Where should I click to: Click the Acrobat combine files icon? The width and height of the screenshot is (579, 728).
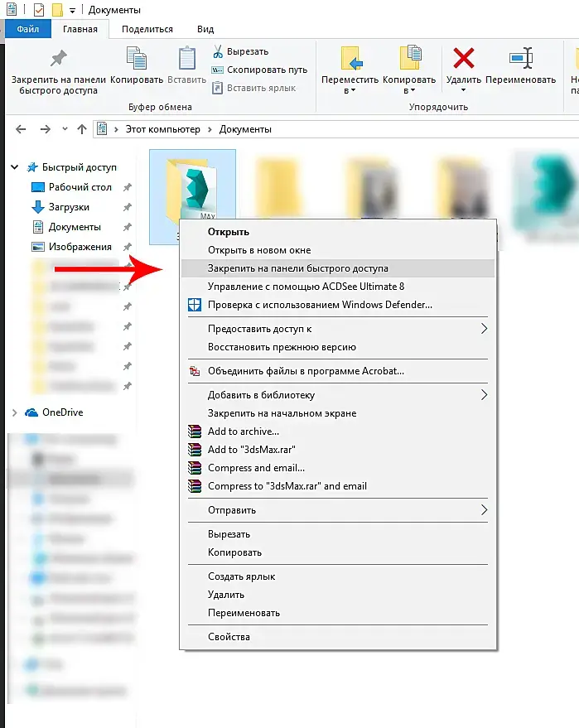pyautogui.click(x=195, y=371)
